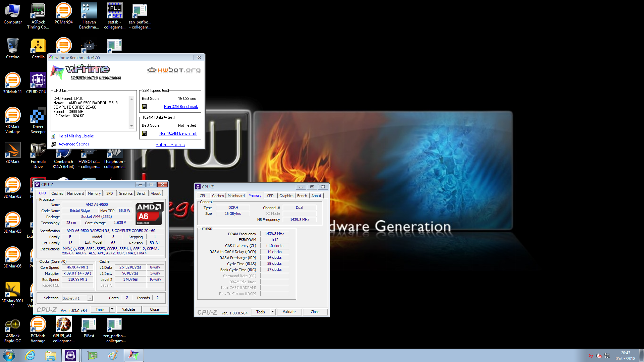Open CPUID CPU-Z desktop shortcut
Viewport: 644px width, 362px height.
[37, 83]
